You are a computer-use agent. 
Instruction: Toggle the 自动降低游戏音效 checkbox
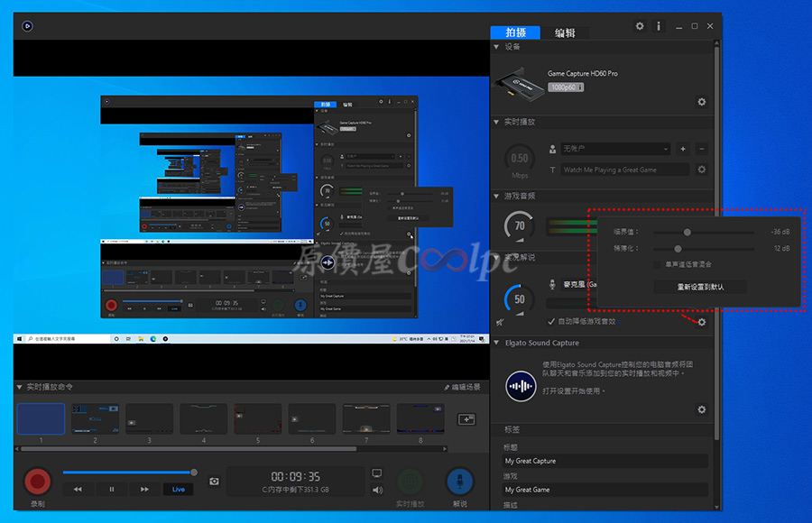click(x=551, y=322)
